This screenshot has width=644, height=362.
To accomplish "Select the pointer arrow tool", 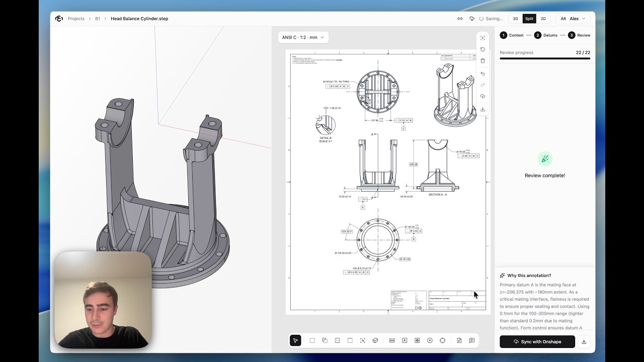I will point(295,340).
